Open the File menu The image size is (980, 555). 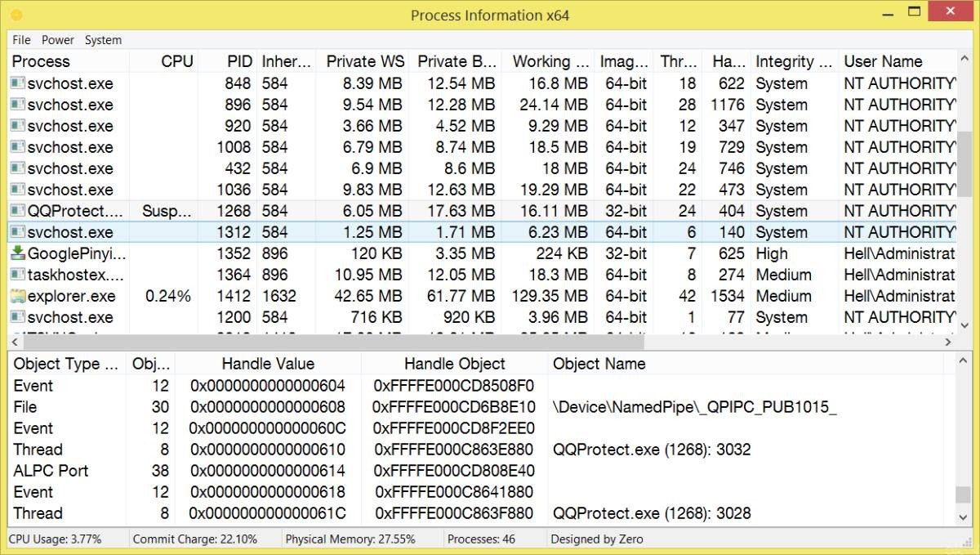point(21,40)
